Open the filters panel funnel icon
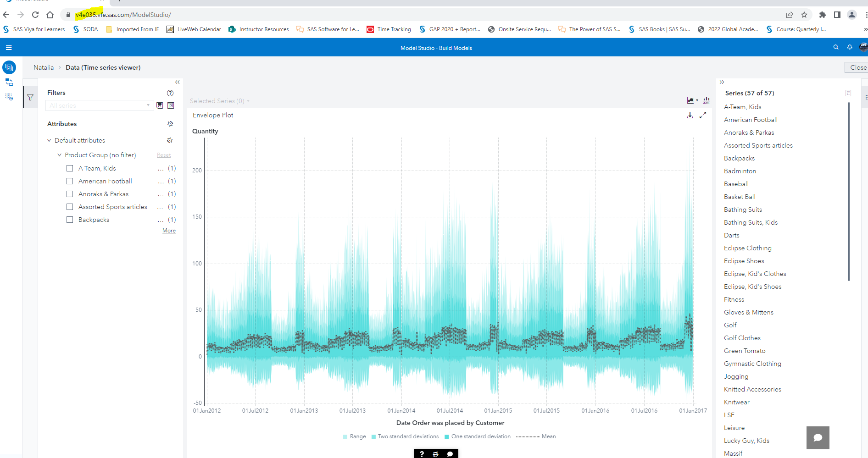868x458 pixels. click(30, 97)
